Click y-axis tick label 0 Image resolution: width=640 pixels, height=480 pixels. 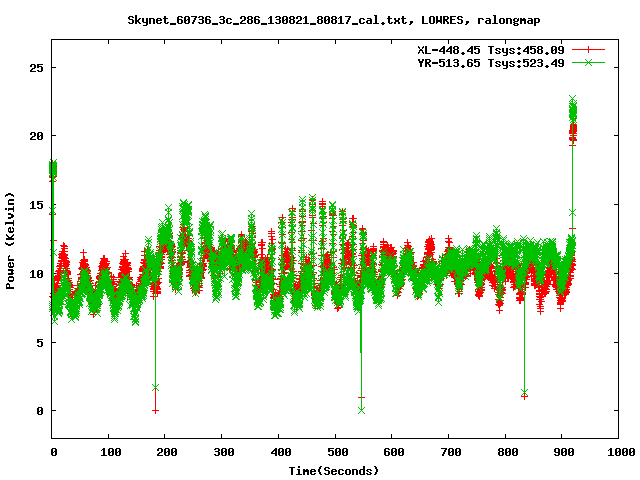coord(40,411)
